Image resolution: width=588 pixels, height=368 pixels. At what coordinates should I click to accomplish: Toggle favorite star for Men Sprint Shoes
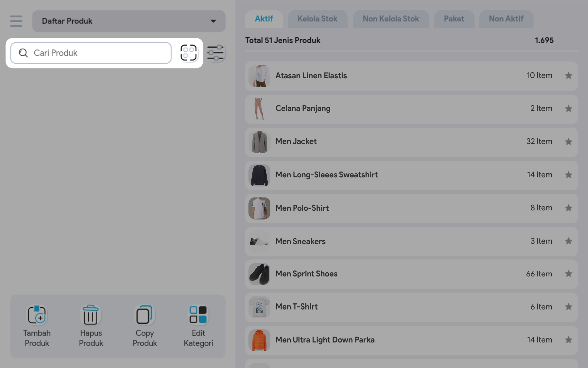coord(568,274)
